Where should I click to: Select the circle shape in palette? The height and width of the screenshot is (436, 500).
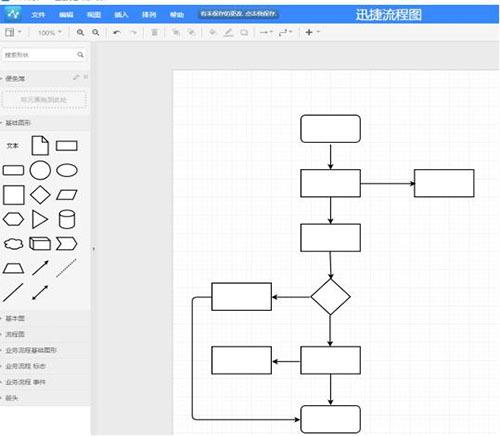[40, 170]
